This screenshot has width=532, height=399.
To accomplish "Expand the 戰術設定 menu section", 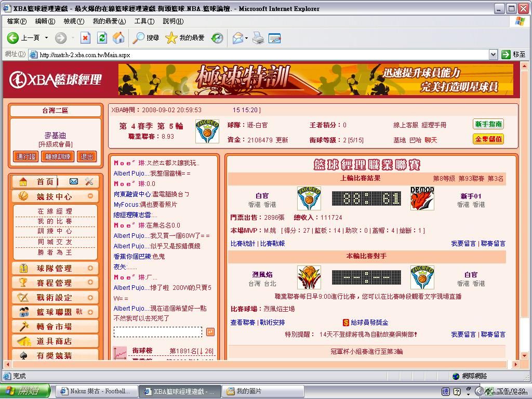I will coord(90,297).
